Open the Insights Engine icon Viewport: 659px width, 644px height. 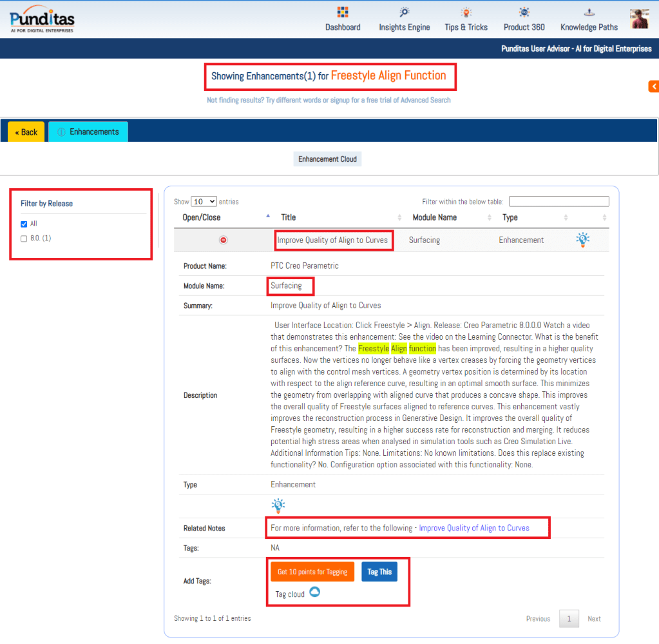404,12
